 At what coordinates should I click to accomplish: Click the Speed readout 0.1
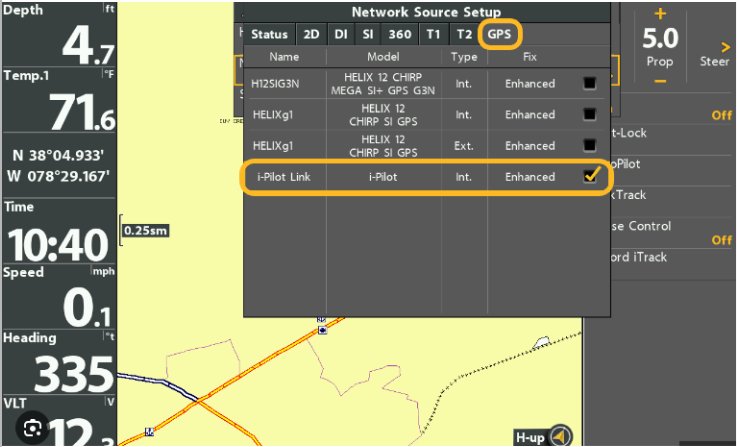coord(87,307)
